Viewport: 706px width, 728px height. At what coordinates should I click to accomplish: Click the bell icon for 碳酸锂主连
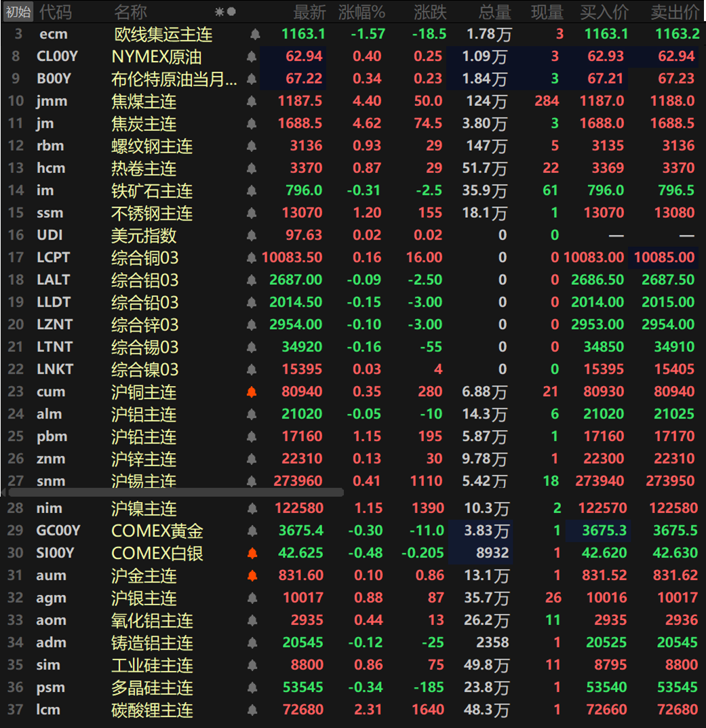[x=252, y=710]
